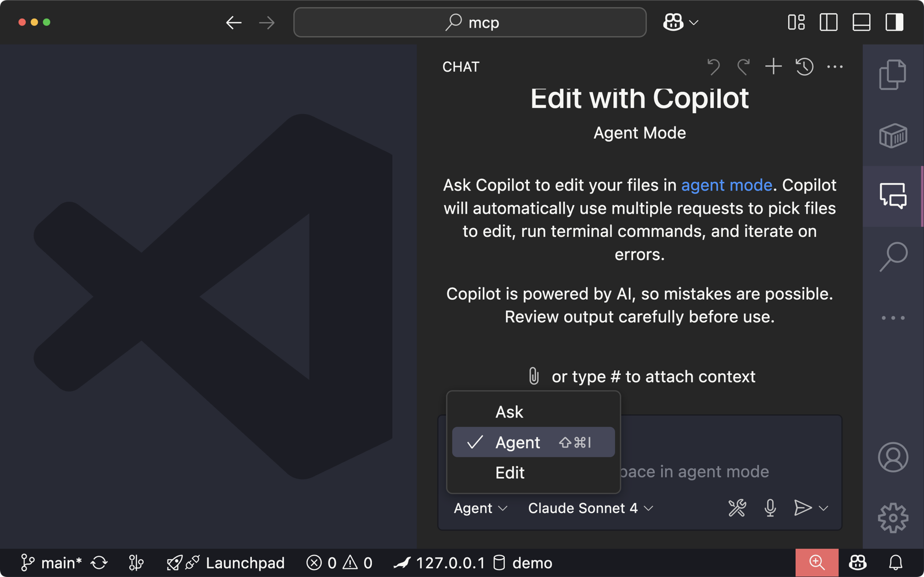Open the Search view in the right sidebar
This screenshot has height=577, width=924.
(893, 254)
